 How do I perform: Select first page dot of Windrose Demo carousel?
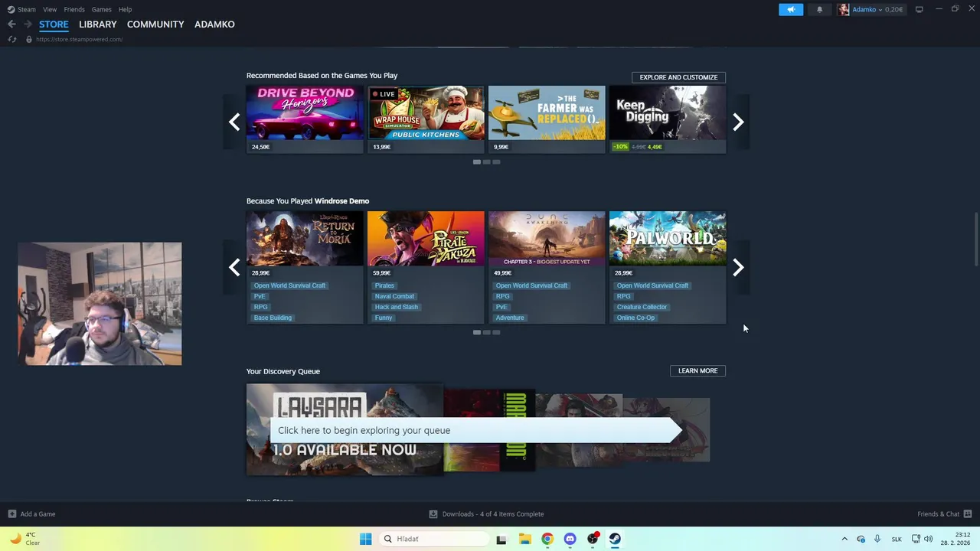(477, 332)
